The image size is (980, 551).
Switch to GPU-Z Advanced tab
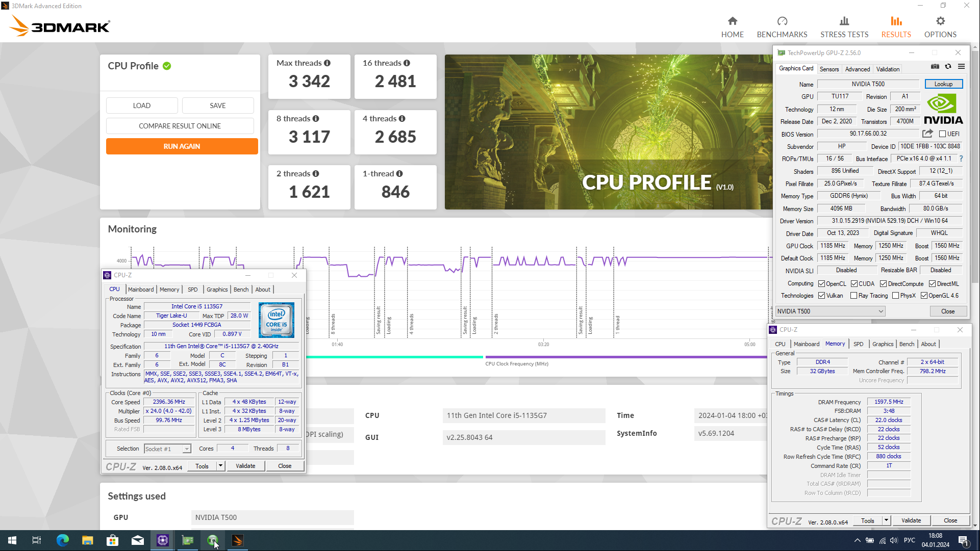[857, 69]
